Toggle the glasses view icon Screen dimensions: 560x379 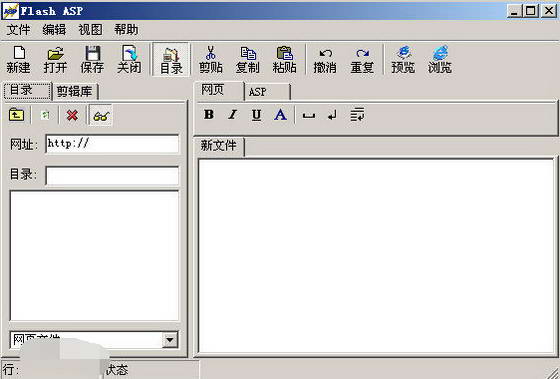click(101, 115)
